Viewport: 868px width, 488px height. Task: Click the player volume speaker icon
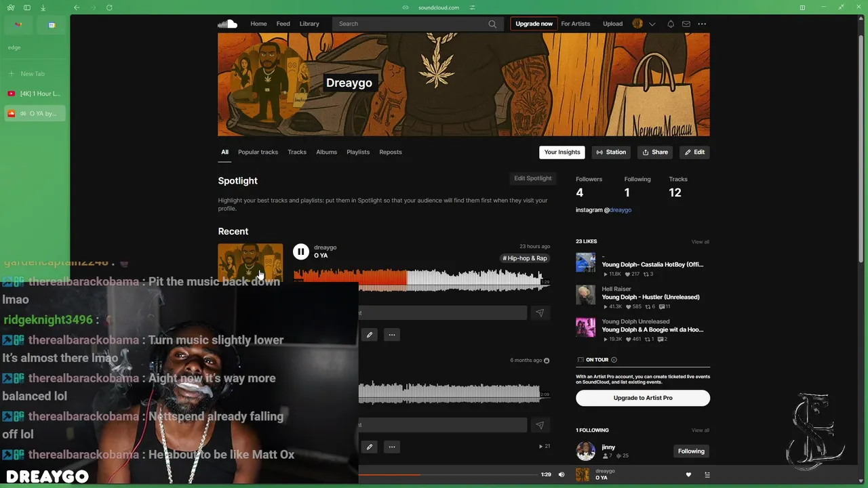561,474
